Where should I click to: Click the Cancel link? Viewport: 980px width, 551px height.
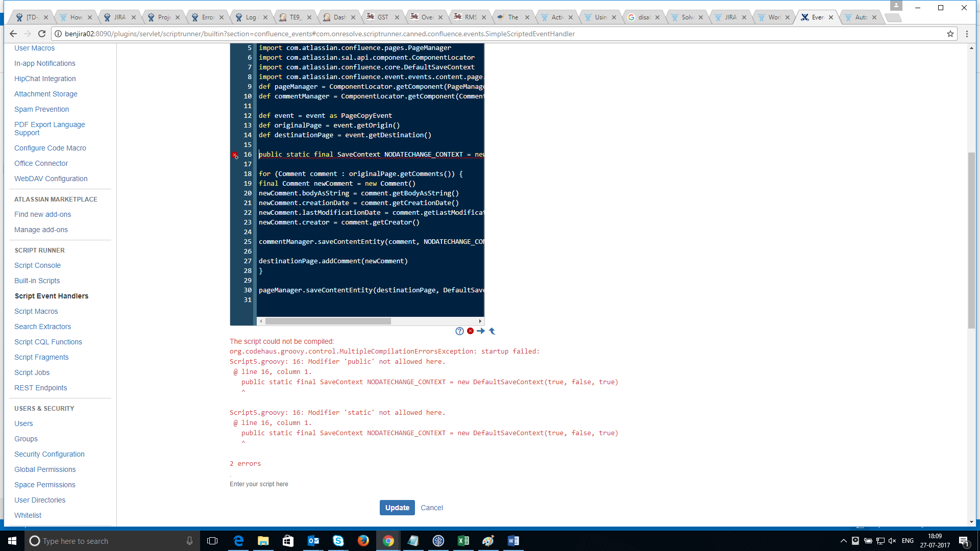click(431, 508)
